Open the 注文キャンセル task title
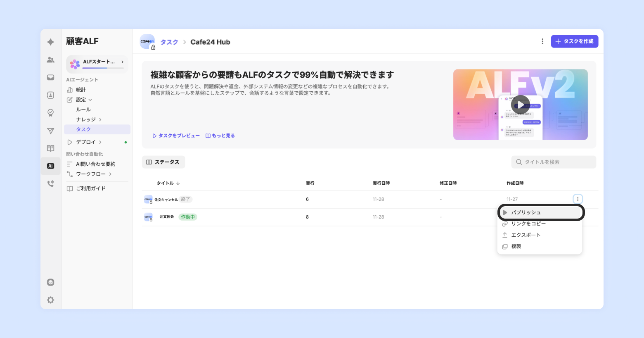The width and height of the screenshot is (644, 338). 166,200
